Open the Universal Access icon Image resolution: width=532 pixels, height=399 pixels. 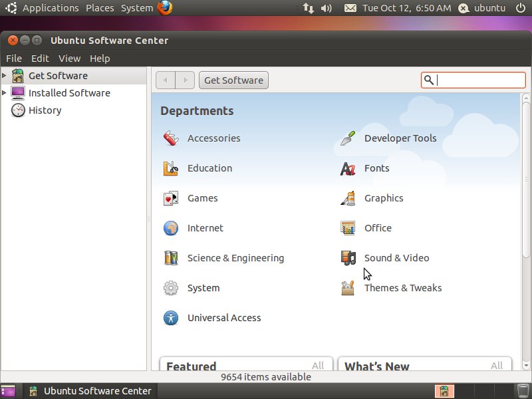click(171, 318)
